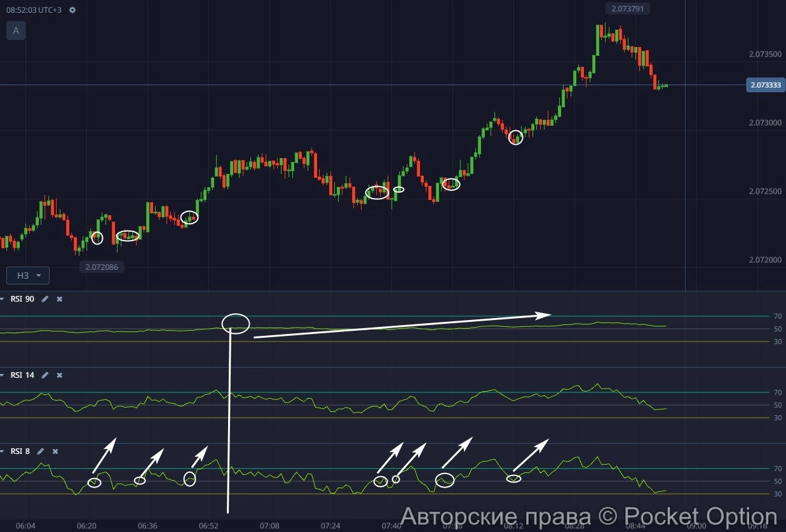Viewport: 786px width, 532px height.
Task: Select the 'A' badge in the top-left corner
Action: (15, 30)
